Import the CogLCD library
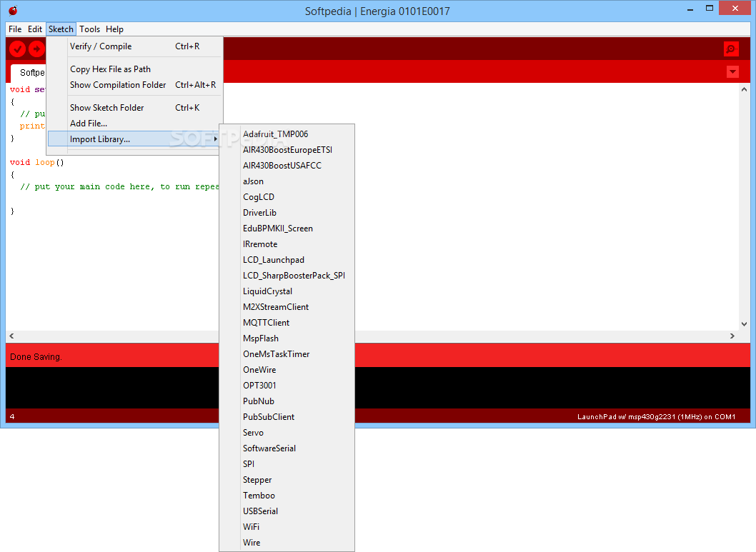756x552 pixels. coord(287,197)
